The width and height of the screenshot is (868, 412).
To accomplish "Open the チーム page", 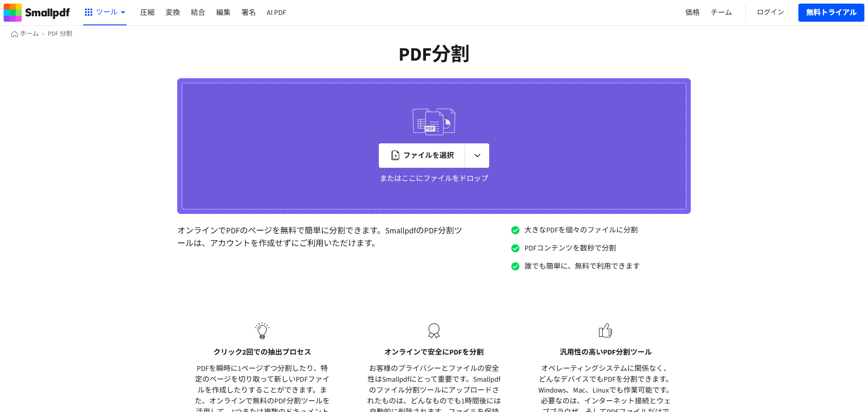I will 722,13.
